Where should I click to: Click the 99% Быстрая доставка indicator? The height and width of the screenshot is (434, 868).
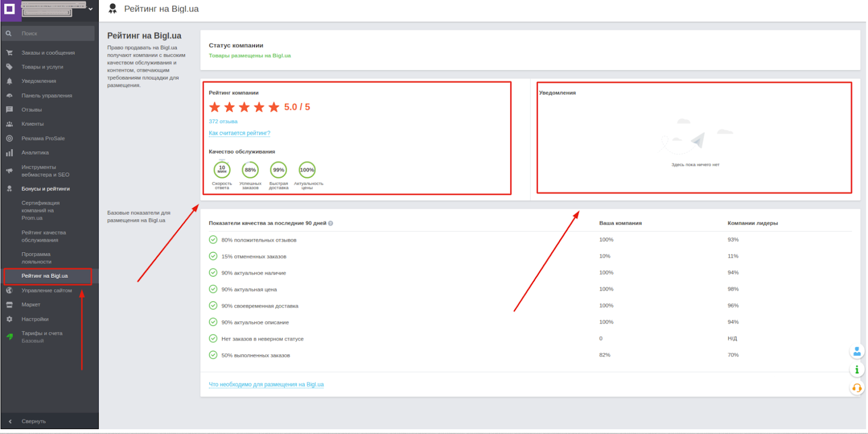pos(278,175)
